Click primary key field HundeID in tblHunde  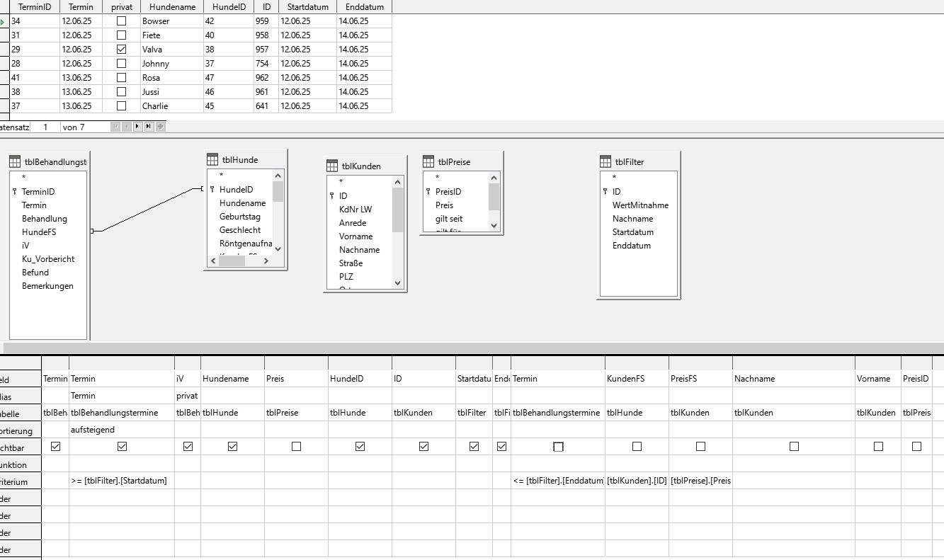click(x=236, y=190)
